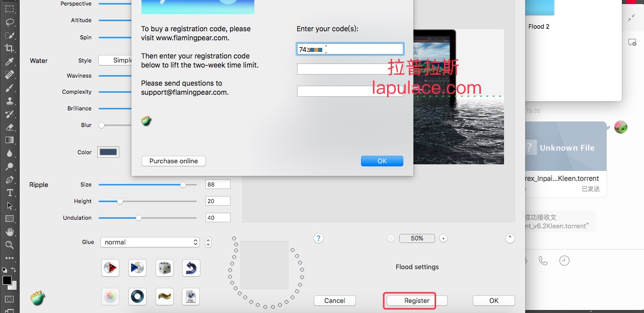The height and width of the screenshot is (313, 644).
Task: Select the Blur drop tool
Action: (10, 153)
